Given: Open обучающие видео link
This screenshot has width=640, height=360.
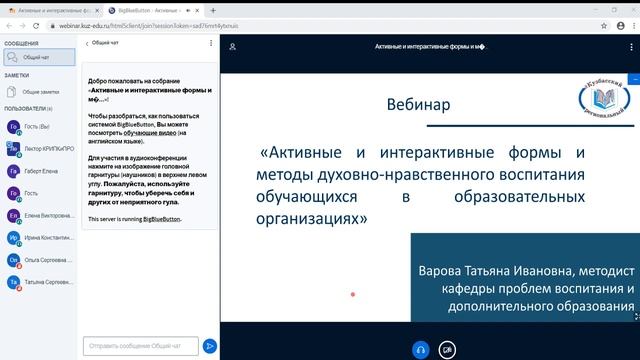Looking at the screenshot, I should pos(150,133).
